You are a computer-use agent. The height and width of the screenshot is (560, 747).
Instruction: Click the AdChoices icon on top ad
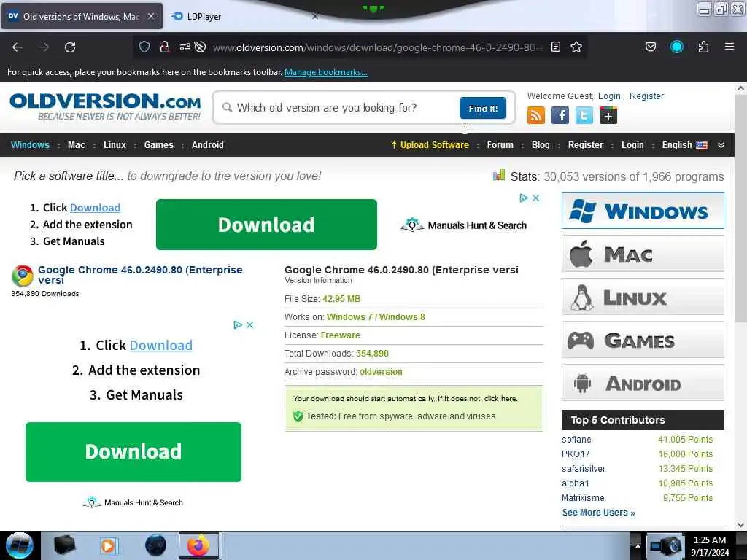point(524,198)
